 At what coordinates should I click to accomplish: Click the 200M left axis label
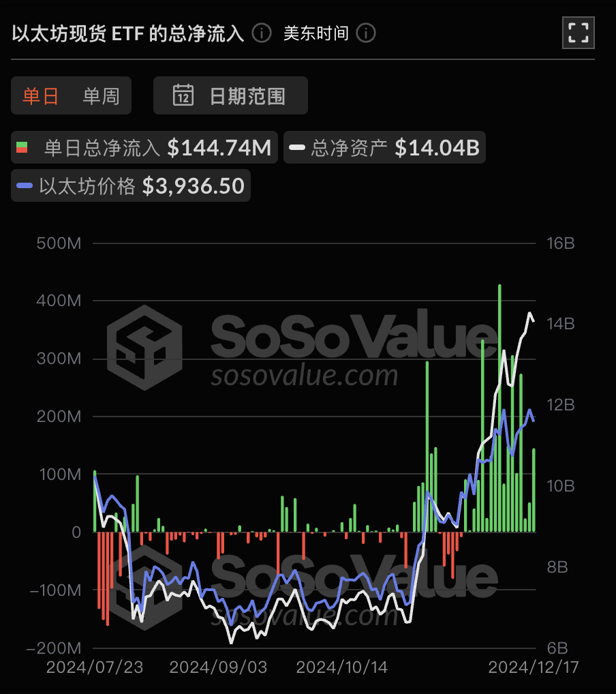click(x=59, y=417)
